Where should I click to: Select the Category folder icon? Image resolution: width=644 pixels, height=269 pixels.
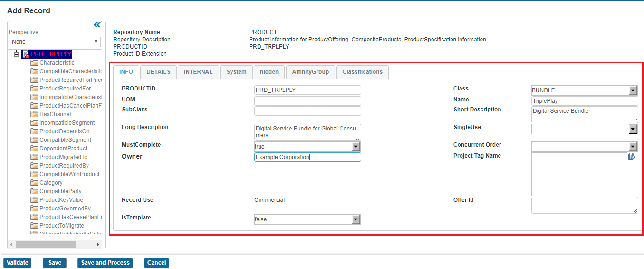pyautogui.click(x=34, y=183)
